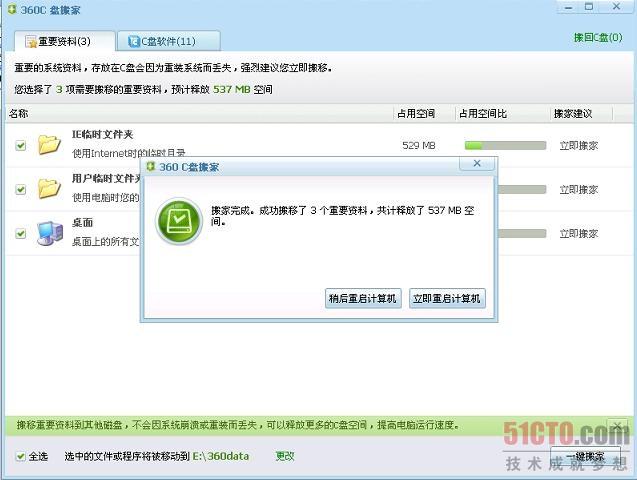
Task: Toggle the 全选 checkbox
Action: pyautogui.click(x=20, y=456)
